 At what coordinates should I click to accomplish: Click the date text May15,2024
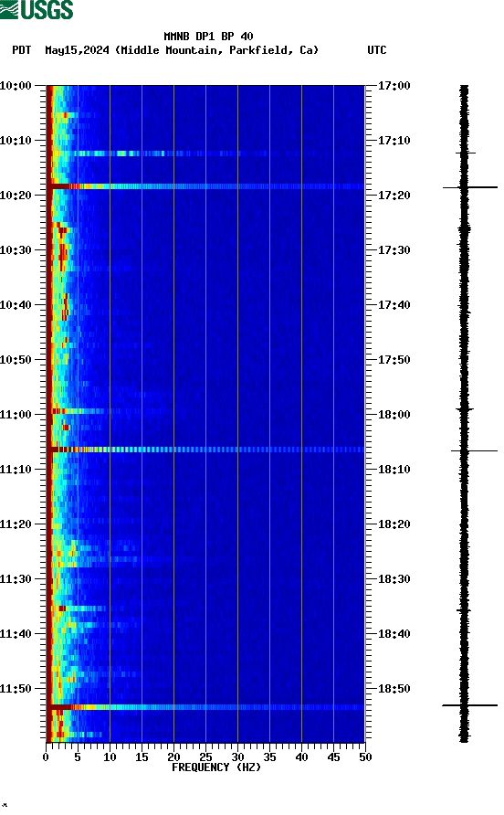77,50
